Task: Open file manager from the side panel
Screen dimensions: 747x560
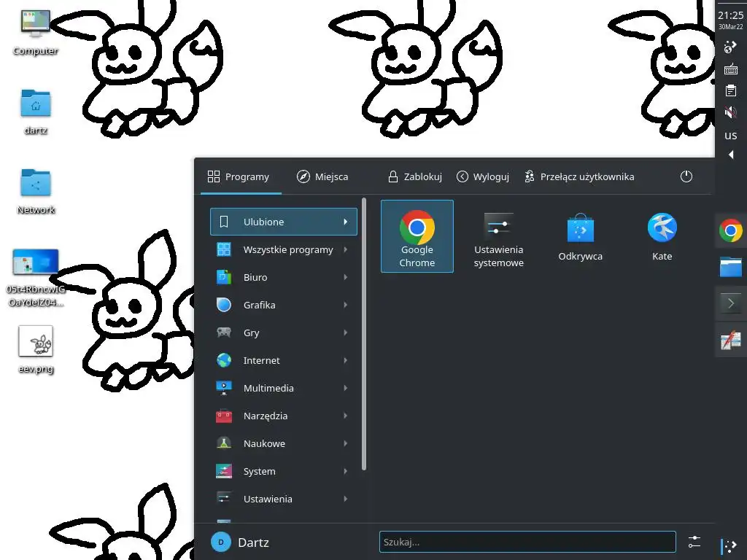Action: [730, 267]
